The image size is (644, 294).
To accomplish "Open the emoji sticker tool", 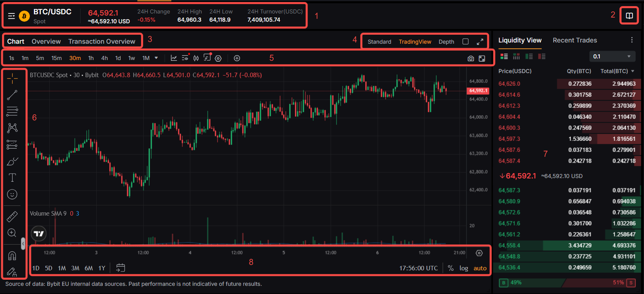I will pyautogui.click(x=12, y=194).
